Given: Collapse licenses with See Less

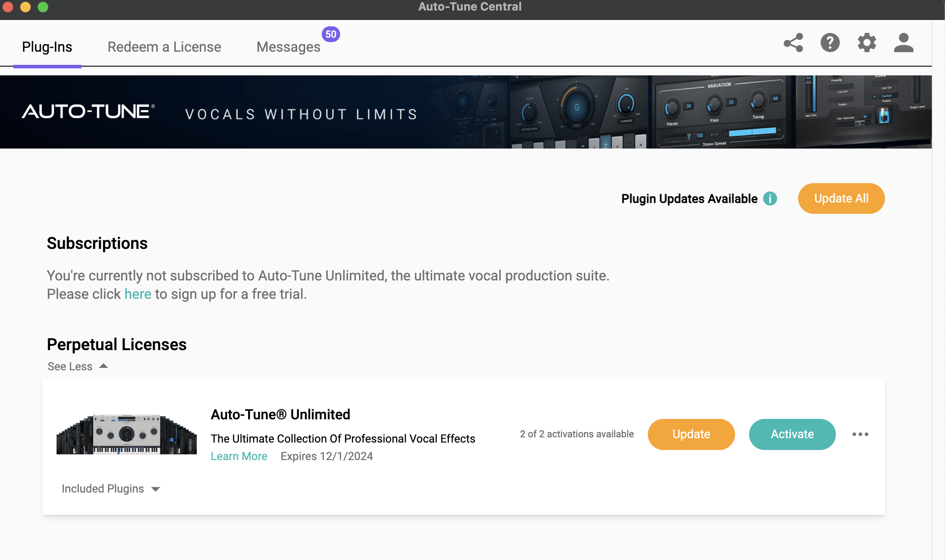Looking at the screenshot, I should point(70,366).
